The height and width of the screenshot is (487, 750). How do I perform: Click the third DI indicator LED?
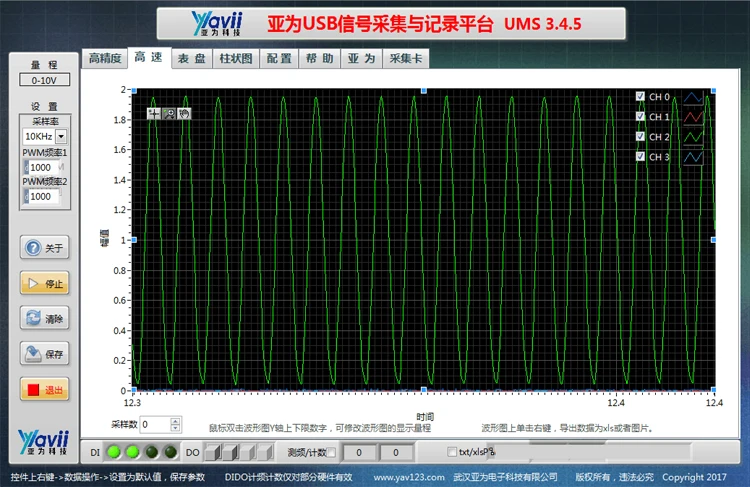(x=152, y=452)
